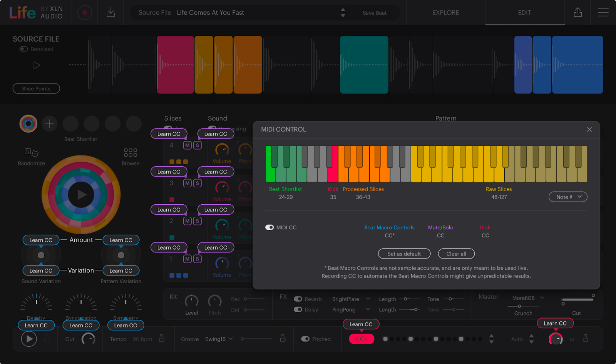Click Clear all in the MIDI Control dialog

point(456,254)
